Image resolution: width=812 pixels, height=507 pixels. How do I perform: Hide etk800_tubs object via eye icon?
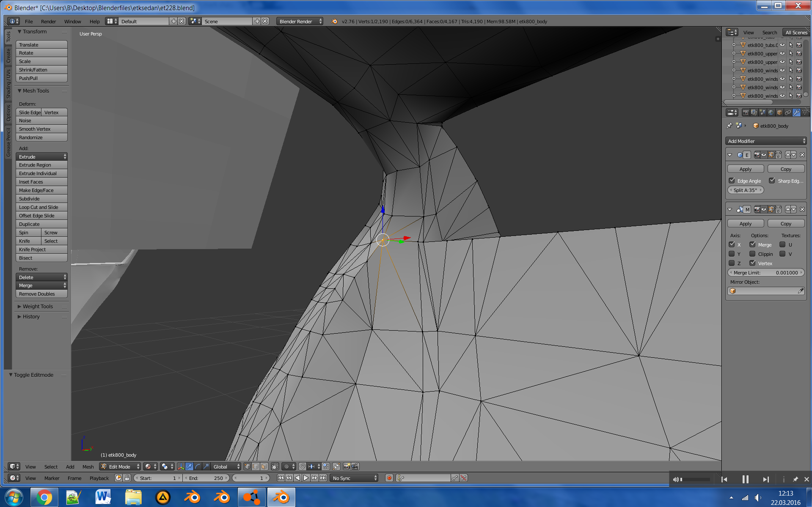pyautogui.click(x=782, y=45)
